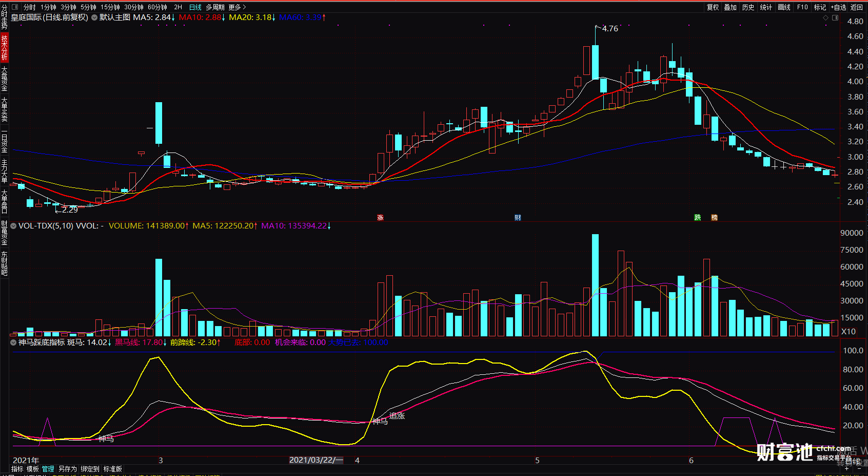Select the 60分钟 period
This screenshot has width=868, height=476.
[x=157, y=7]
